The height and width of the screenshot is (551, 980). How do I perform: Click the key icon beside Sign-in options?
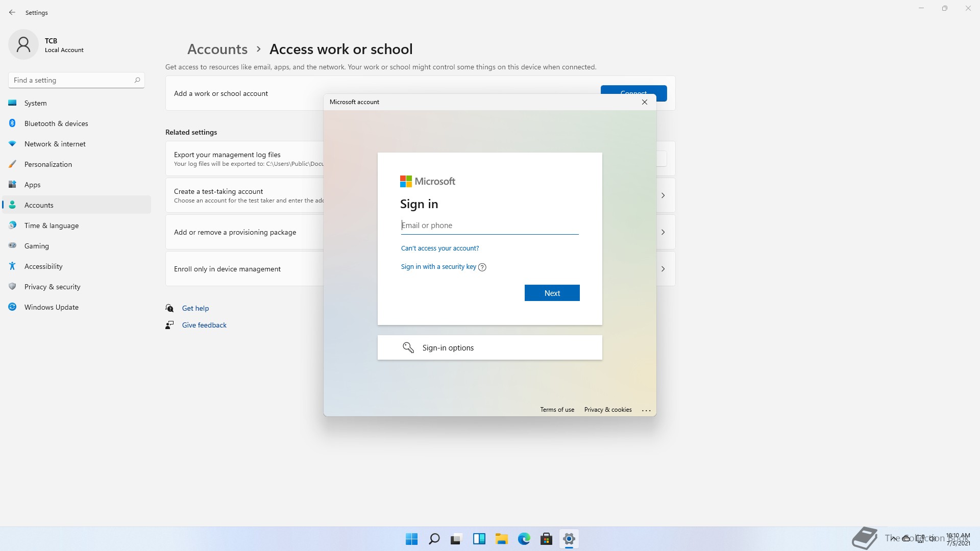(x=408, y=347)
